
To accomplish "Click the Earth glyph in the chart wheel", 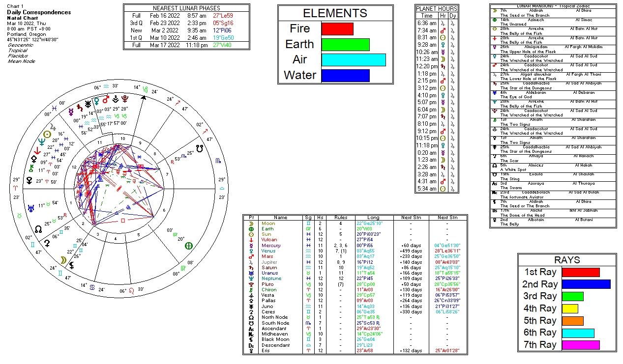I will 188,246.
